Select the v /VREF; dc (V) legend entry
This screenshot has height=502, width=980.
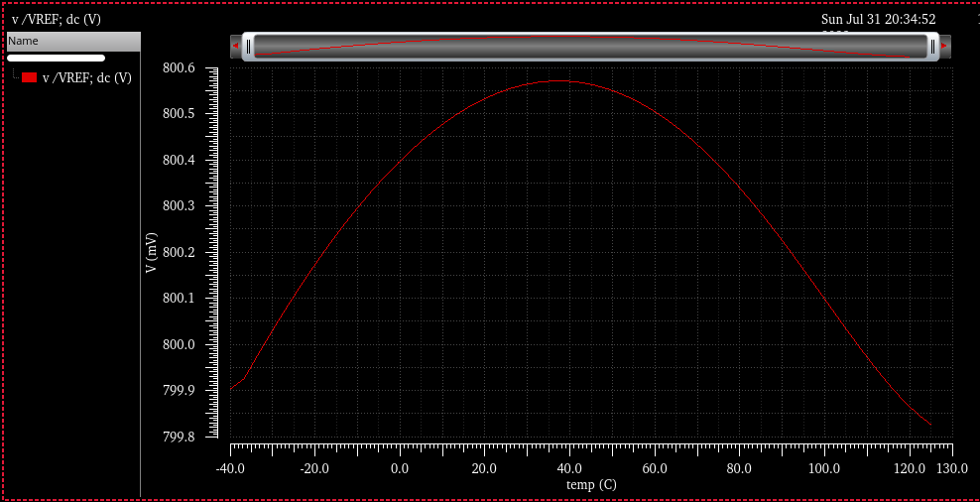(86, 78)
